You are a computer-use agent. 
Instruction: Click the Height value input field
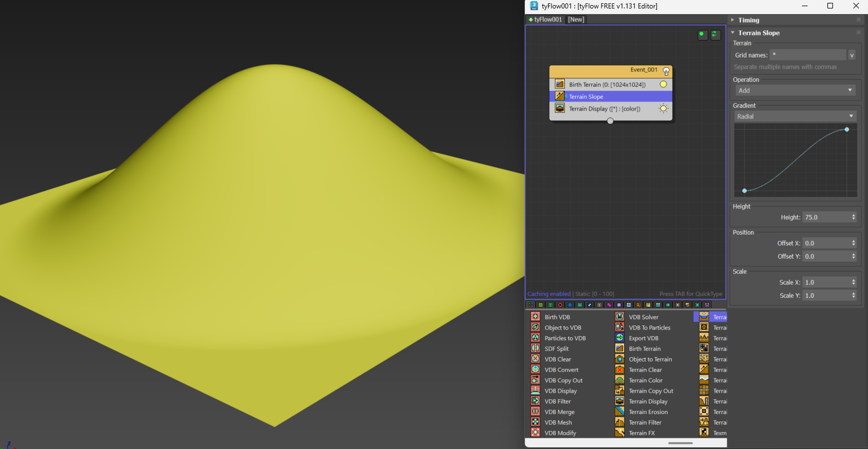pyautogui.click(x=826, y=217)
